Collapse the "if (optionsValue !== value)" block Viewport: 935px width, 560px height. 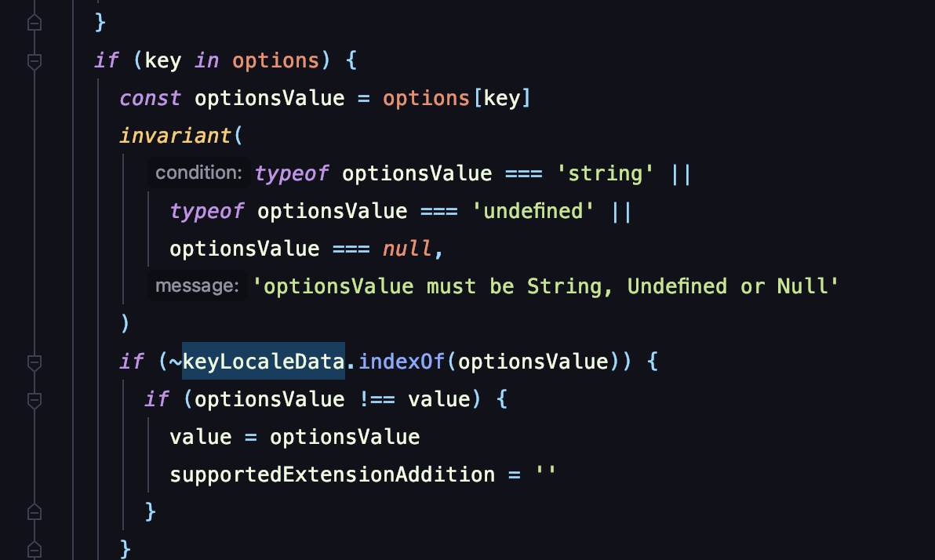pos(34,400)
